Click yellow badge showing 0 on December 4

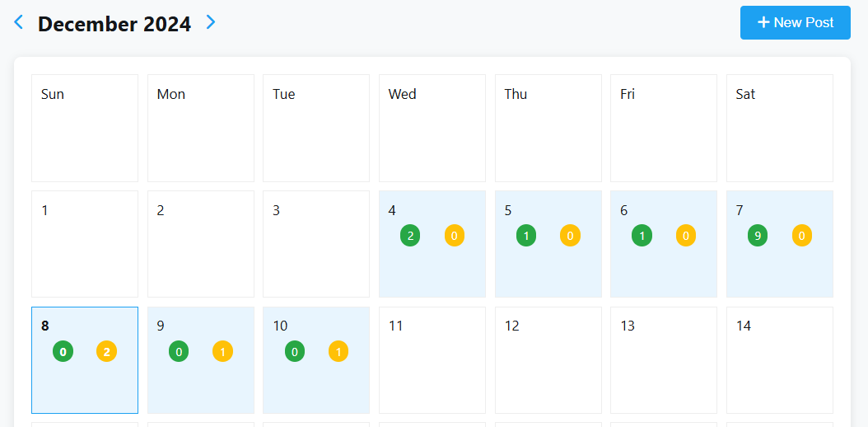click(x=455, y=236)
